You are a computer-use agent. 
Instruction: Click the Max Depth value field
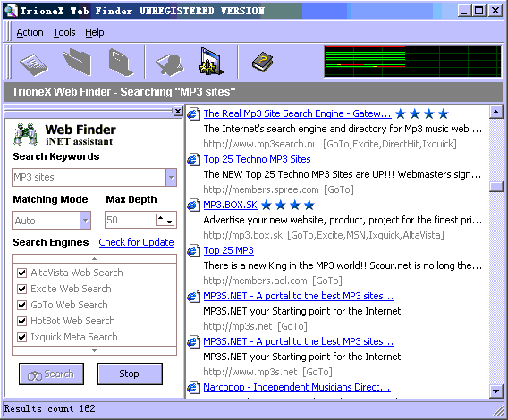(x=131, y=220)
